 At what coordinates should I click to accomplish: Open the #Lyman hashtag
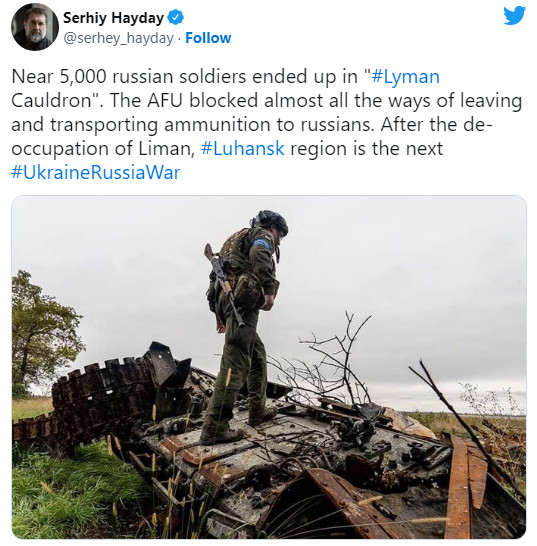(x=405, y=77)
